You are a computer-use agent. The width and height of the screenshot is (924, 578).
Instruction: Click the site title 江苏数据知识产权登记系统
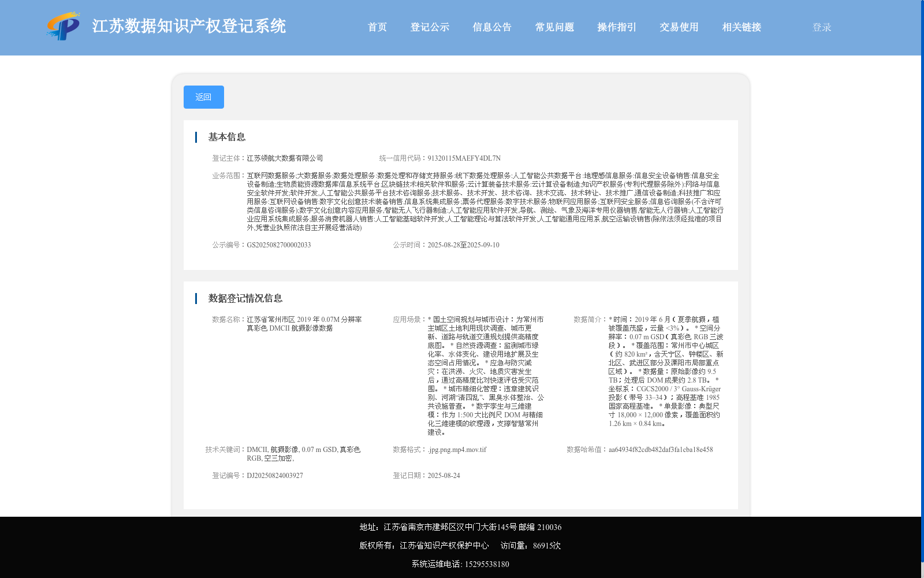tap(189, 26)
